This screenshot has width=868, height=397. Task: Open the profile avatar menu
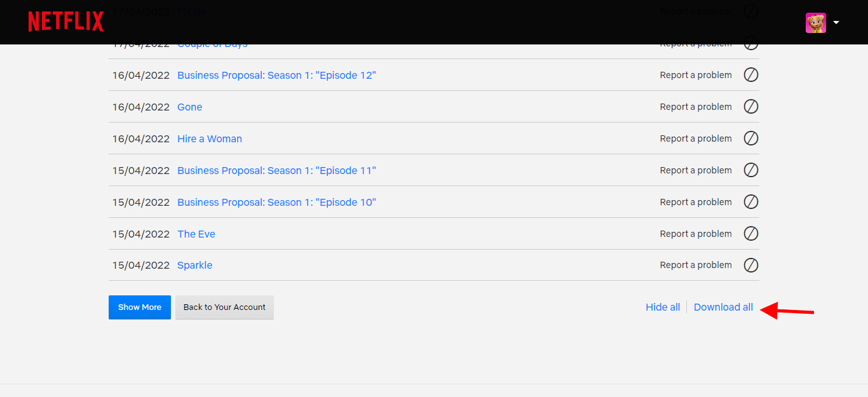point(815,23)
